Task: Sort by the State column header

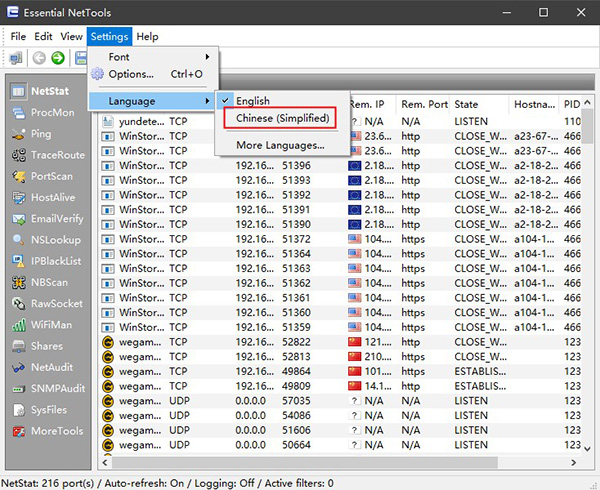Action: tap(466, 103)
